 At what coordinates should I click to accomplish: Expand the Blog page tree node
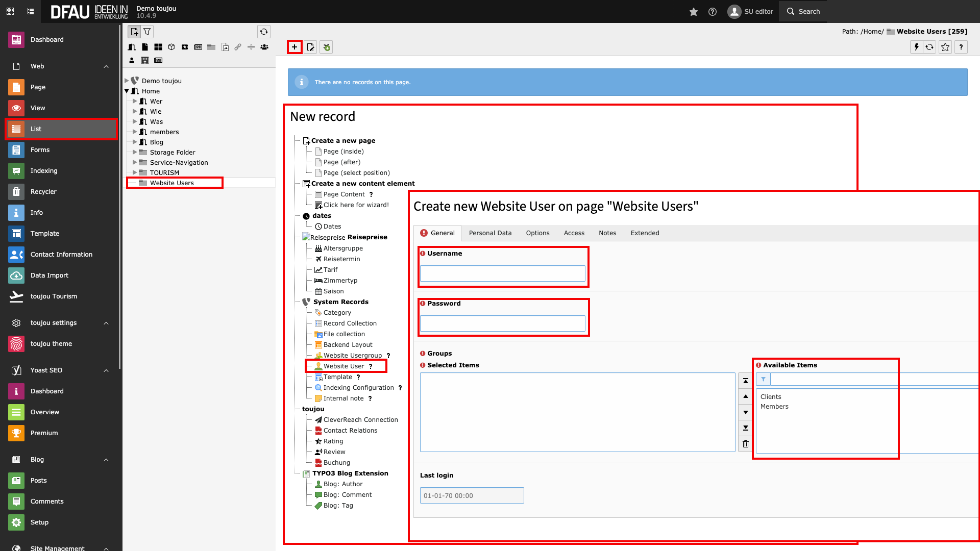(x=135, y=142)
